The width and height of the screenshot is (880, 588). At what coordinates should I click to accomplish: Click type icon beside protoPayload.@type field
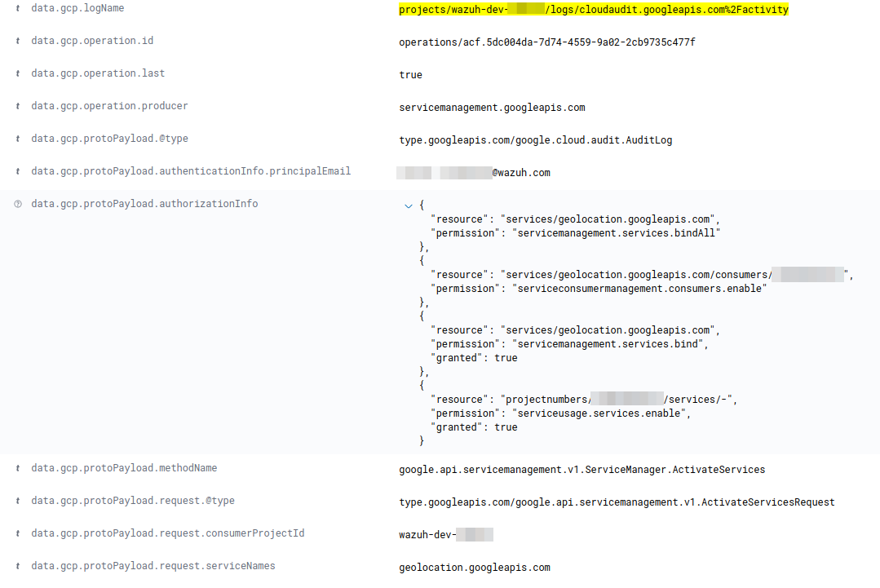coord(18,139)
